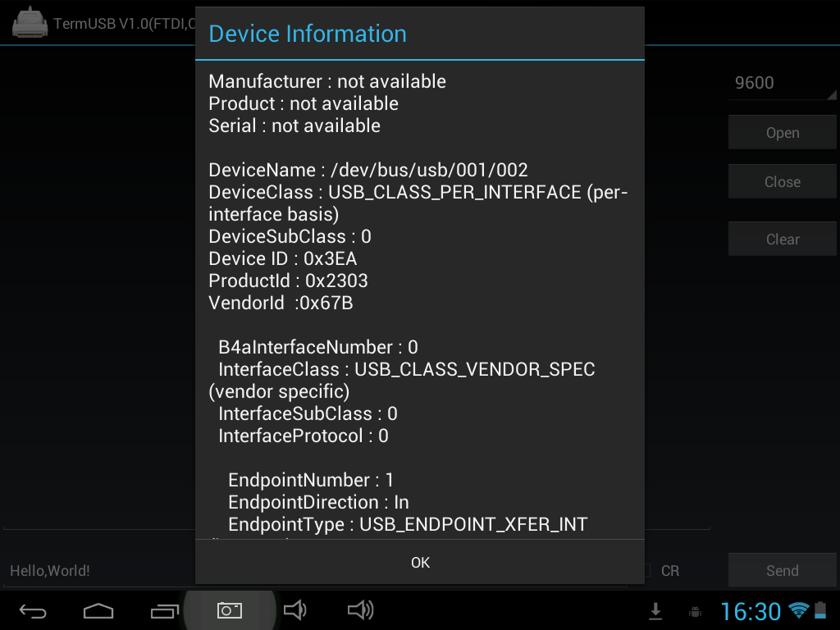
Task: Tap the 16:30 clock display
Action: (x=751, y=611)
